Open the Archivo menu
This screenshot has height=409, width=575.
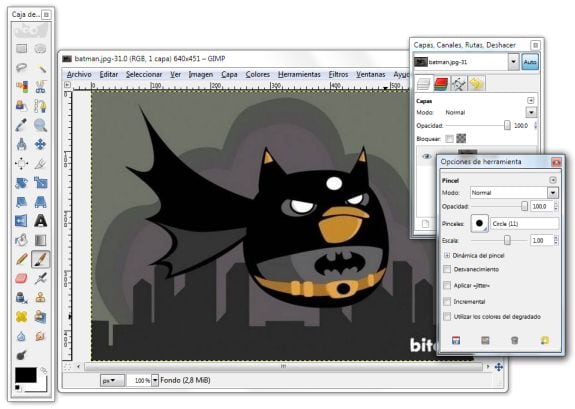[x=79, y=74]
